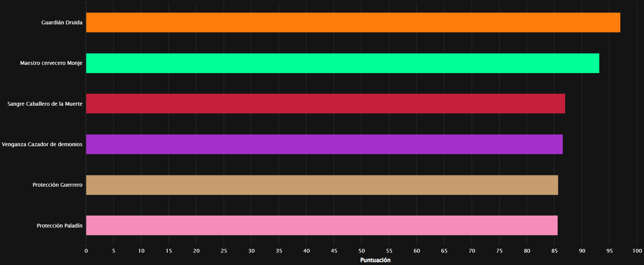The image size is (644, 265).
Task: Click the 40 tick label
Action: point(306,251)
